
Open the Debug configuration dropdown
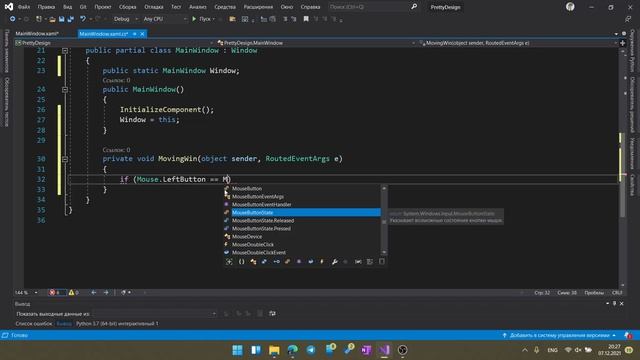point(126,19)
